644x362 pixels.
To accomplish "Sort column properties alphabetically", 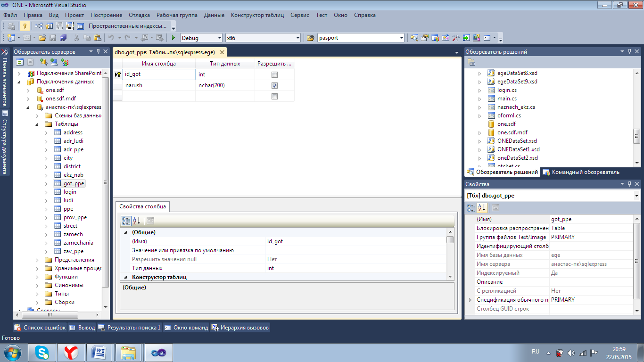I will [x=136, y=221].
